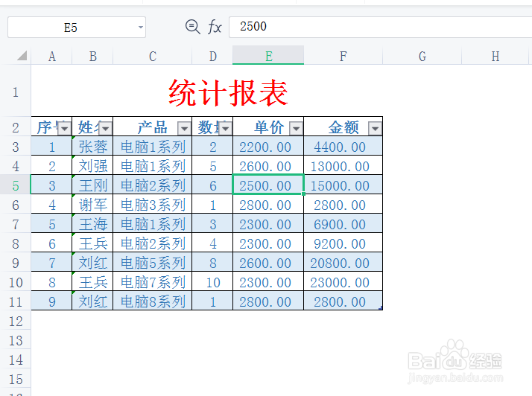
Task: Open the 产品 column filter dropdown
Action: click(x=184, y=129)
